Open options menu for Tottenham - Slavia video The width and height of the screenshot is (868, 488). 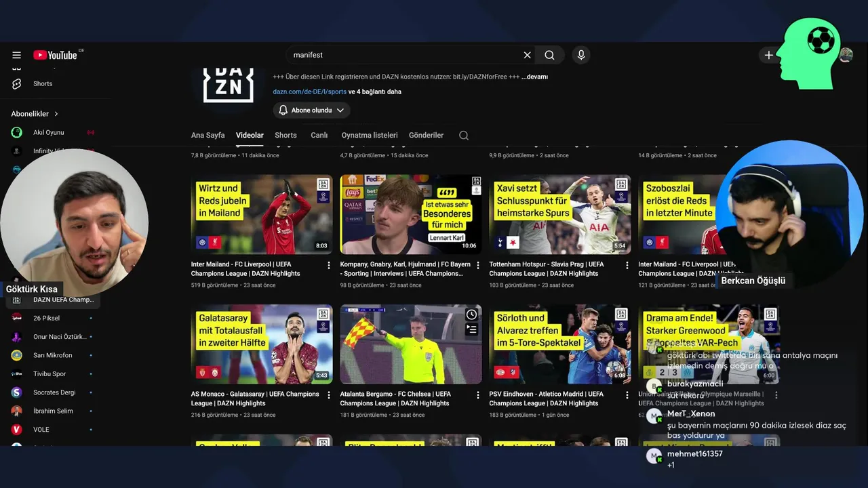point(627,265)
